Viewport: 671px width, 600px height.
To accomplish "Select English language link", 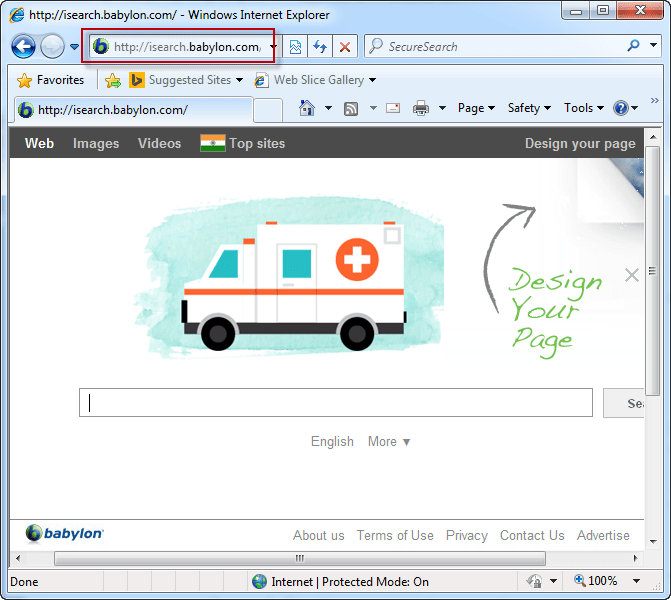I will 332,441.
